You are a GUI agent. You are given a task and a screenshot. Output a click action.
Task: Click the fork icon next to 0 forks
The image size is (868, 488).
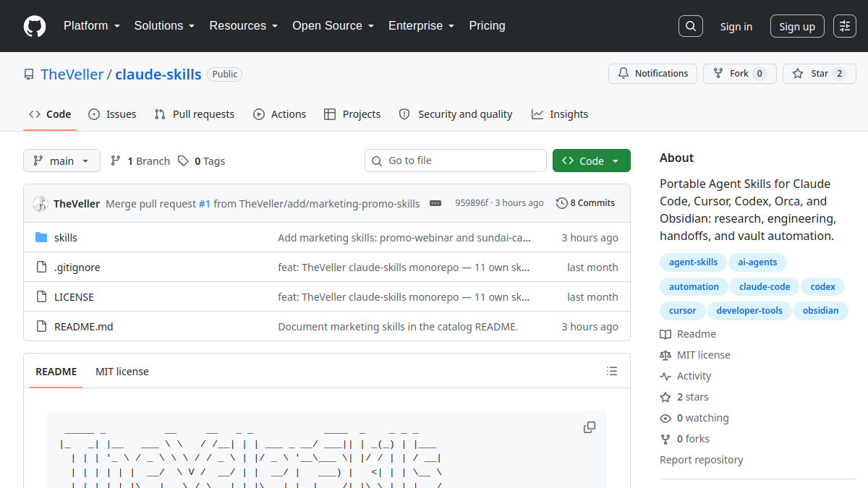point(665,439)
